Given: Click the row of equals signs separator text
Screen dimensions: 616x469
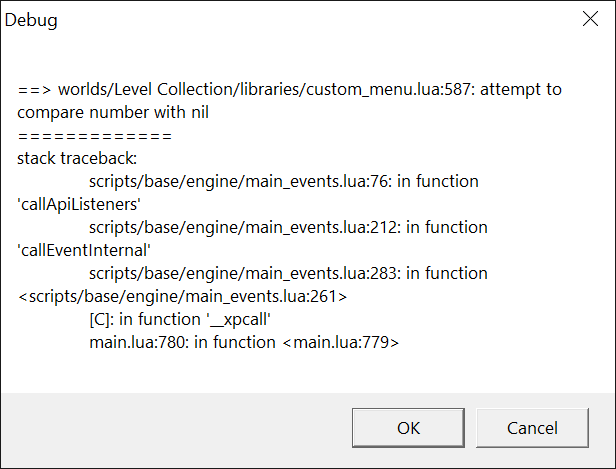Looking at the screenshot, I should pyautogui.click(x=95, y=136).
